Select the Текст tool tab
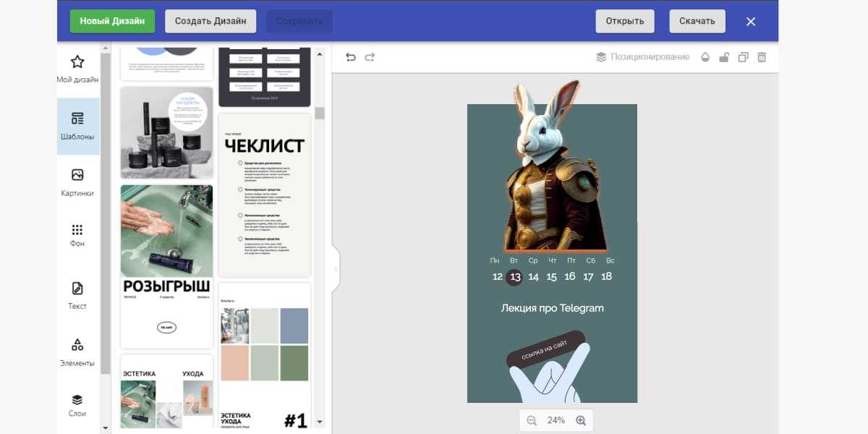Screen dimensions: 868x434 click(77, 296)
